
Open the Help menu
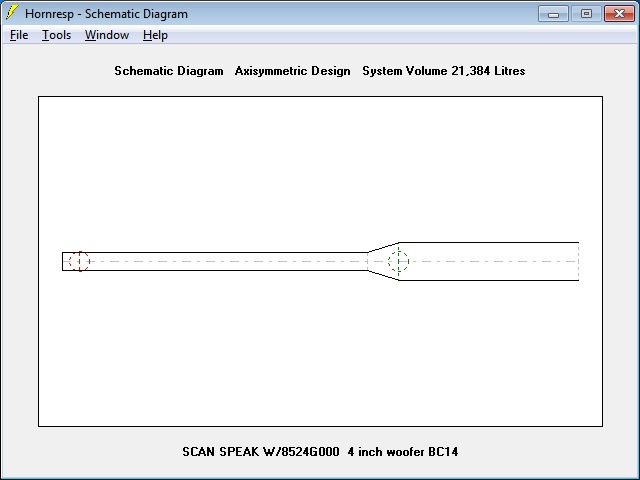(x=155, y=35)
